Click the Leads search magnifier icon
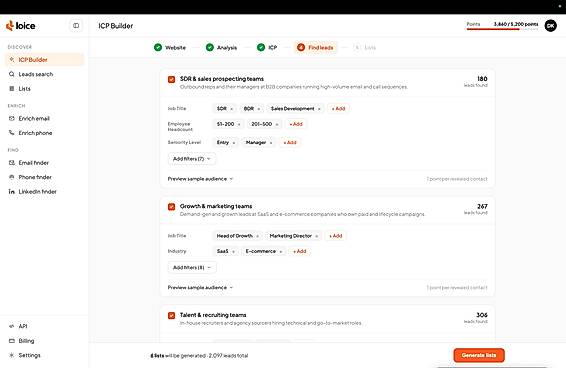The image size is (566, 368). pyautogui.click(x=12, y=74)
